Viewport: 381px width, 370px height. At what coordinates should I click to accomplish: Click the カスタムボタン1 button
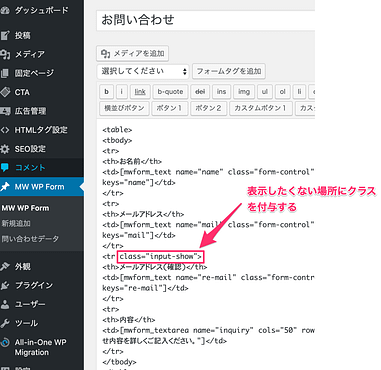click(x=261, y=108)
